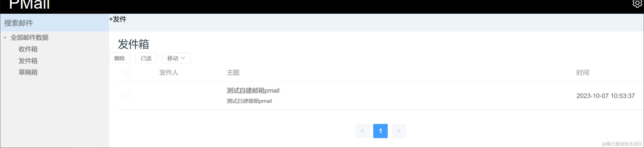The height and width of the screenshot is (148, 644).
Task: Open the email titled 测试自建邮箱pmail
Action: tap(253, 91)
